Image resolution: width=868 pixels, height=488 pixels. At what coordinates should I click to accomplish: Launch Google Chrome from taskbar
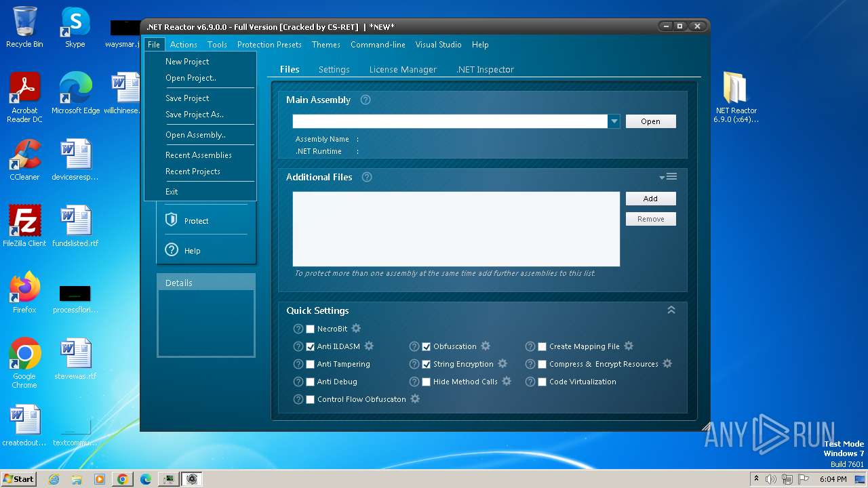(122, 479)
